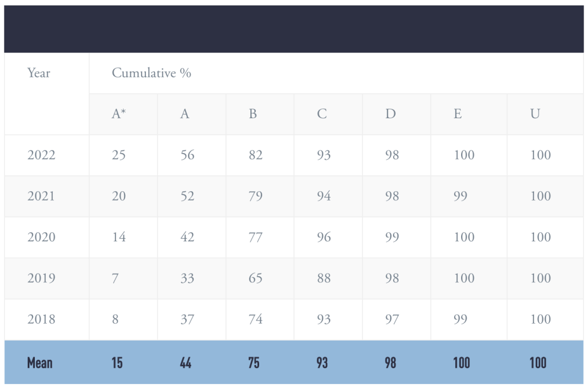The image size is (588, 389).
Task: Click the Mean B grade value 75
Action: (x=254, y=363)
